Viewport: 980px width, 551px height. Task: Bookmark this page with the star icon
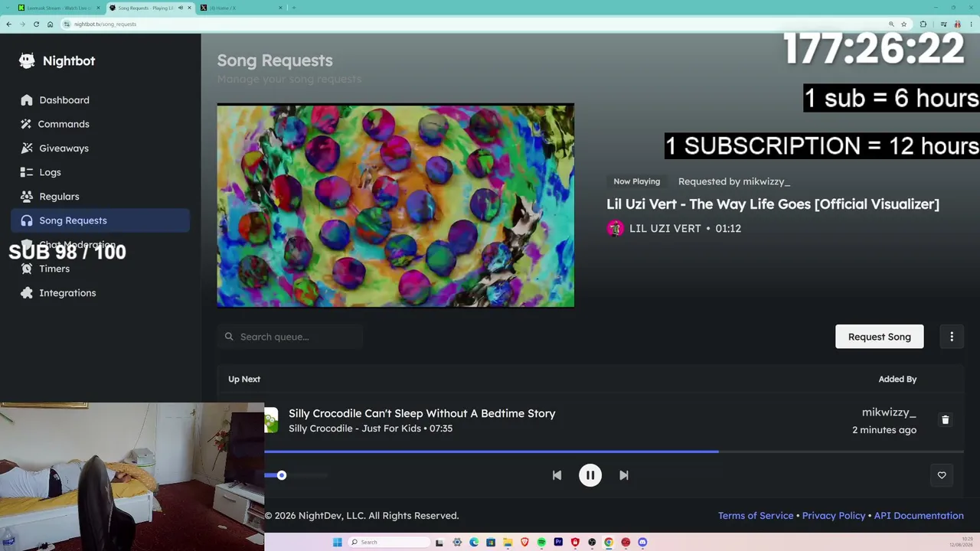pyautogui.click(x=904, y=24)
